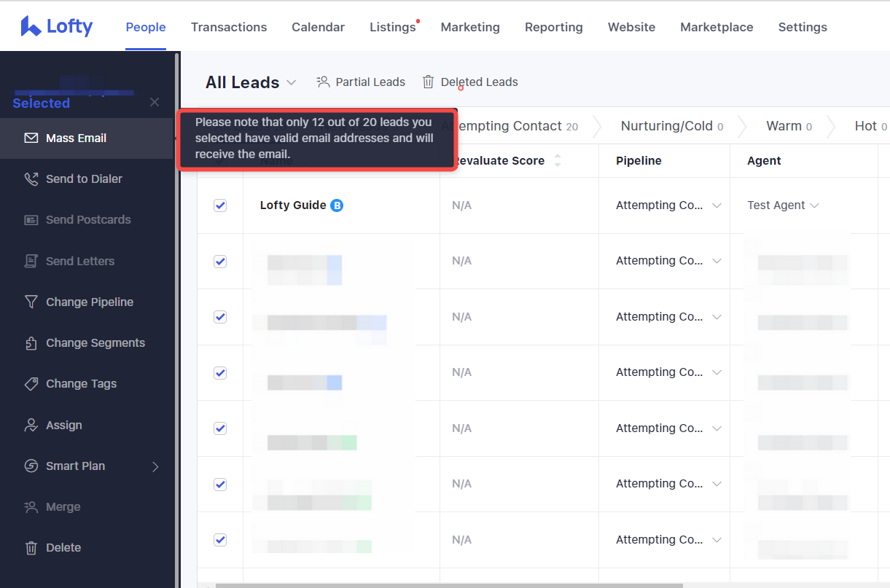
Task: Expand the Smart Plan submenu arrow
Action: click(x=155, y=466)
